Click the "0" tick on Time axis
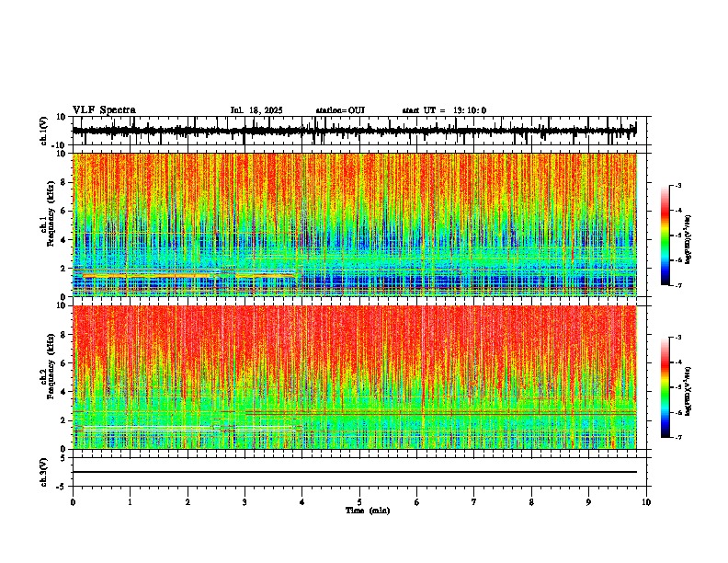Viewport: 728px width, 563px height. pos(73,502)
